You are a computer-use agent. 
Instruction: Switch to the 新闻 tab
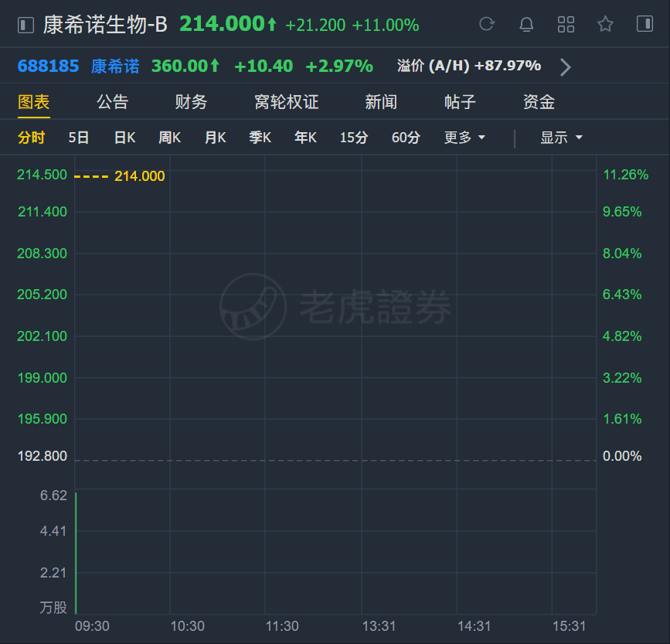pyautogui.click(x=381, y=102)
